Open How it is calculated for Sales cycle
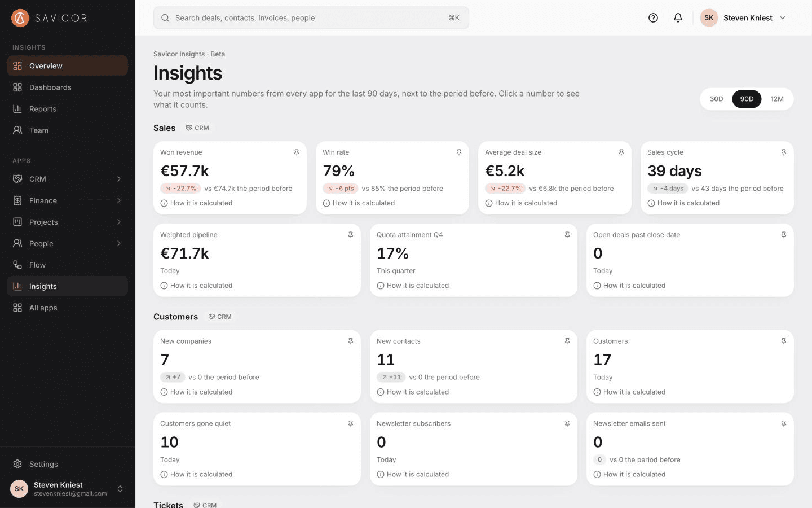 [683, 203]
